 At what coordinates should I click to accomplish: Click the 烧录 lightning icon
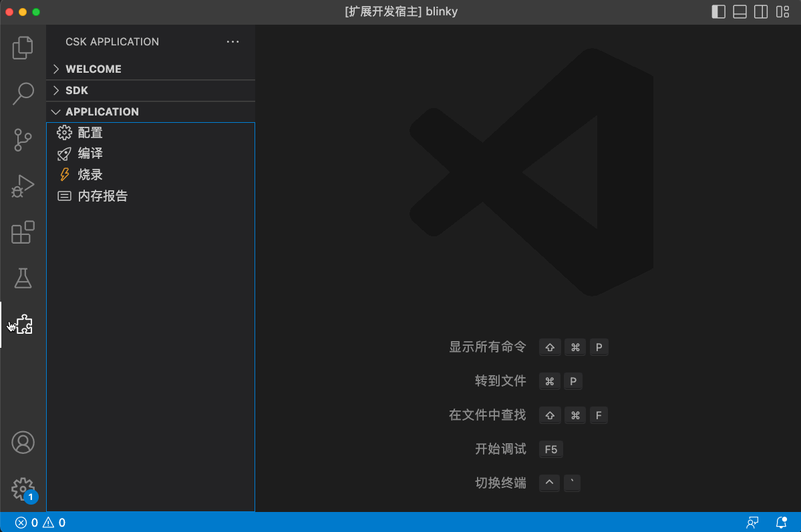coord(64,175)
